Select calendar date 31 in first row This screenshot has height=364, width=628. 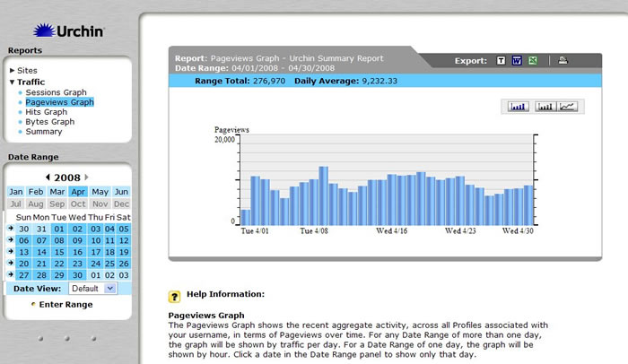pos(41,229)
